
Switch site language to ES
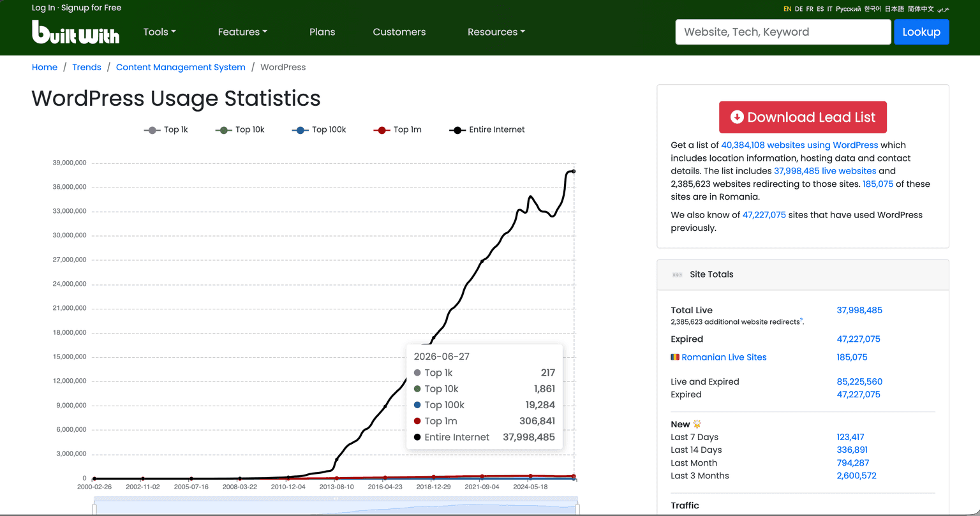pos(820,9)
